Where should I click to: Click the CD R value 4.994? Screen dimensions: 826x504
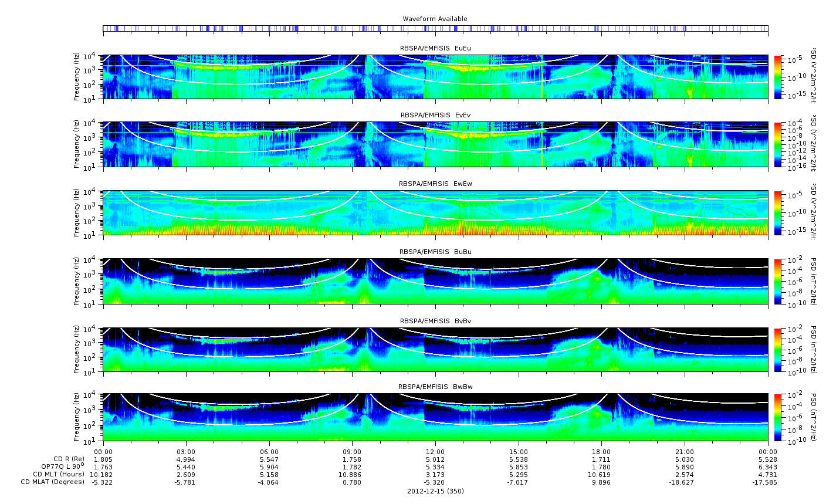[x=186, y=459]
